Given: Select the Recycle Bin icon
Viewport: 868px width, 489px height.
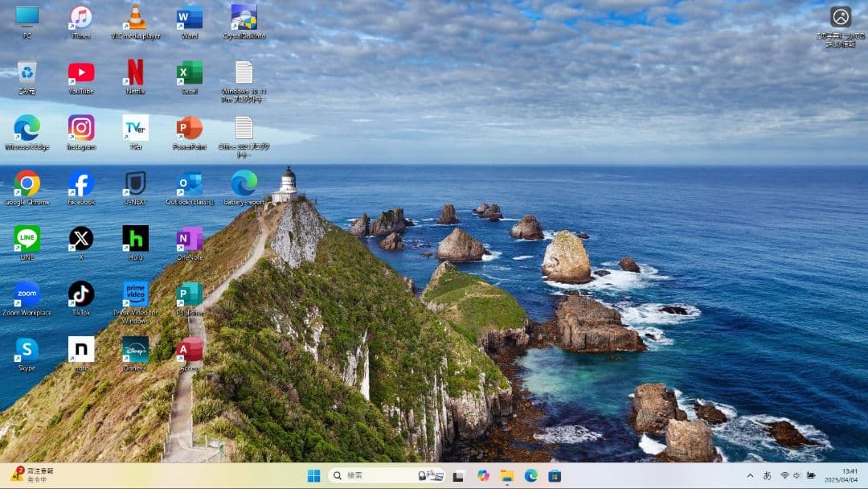Looking at the screenshot, I should (27, 73).
